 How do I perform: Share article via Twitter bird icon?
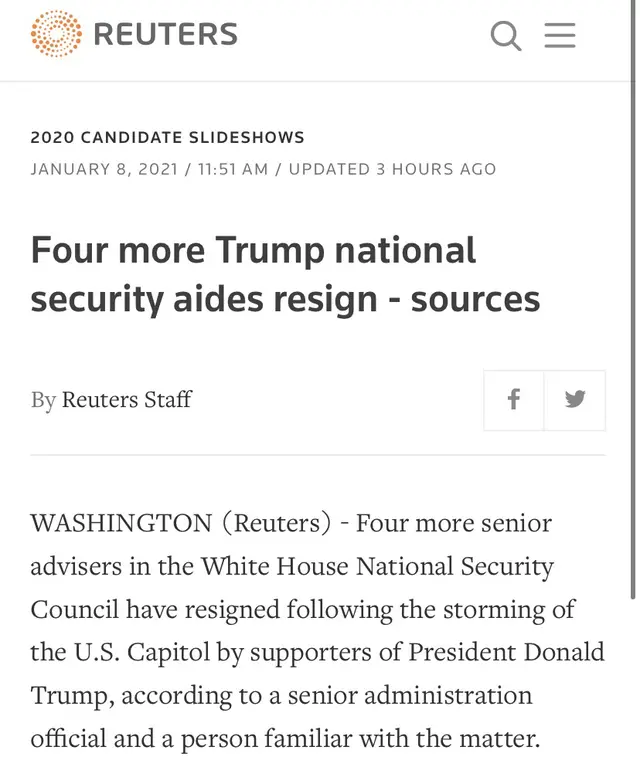point(575,400)
